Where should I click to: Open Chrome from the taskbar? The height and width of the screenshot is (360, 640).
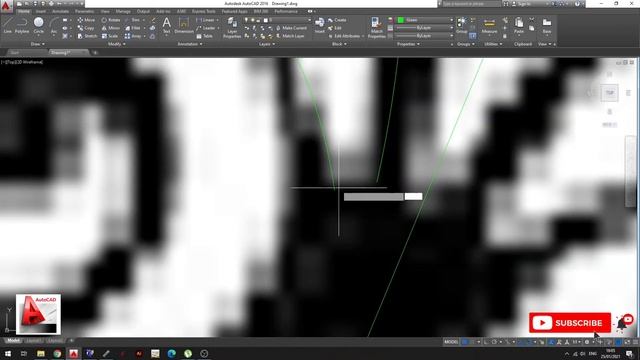tap(57, 353)
